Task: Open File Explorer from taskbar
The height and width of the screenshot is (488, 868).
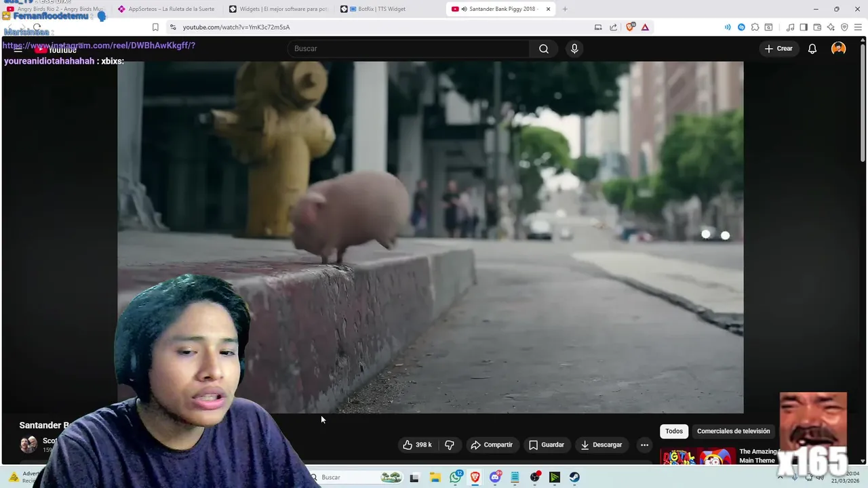Action: coord(435,477)
